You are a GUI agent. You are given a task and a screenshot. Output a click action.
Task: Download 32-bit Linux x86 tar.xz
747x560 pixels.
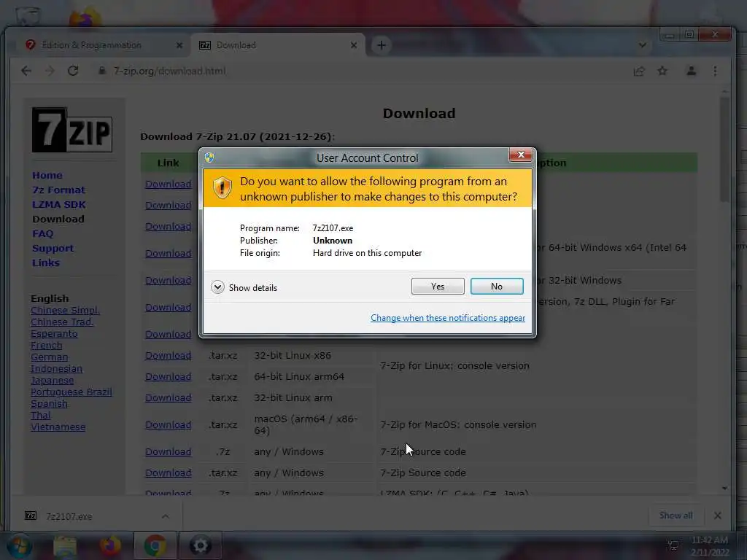pyautogui.click(x=169, y=356)
